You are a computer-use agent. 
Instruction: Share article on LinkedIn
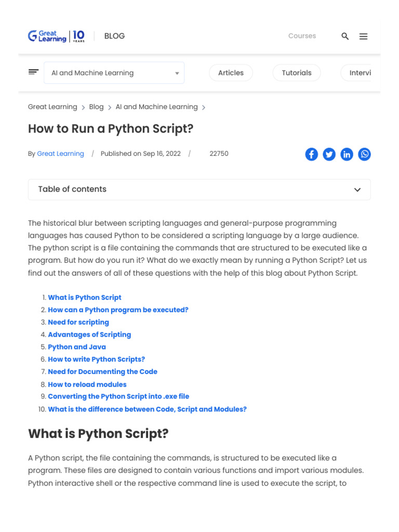coord(347,154)
